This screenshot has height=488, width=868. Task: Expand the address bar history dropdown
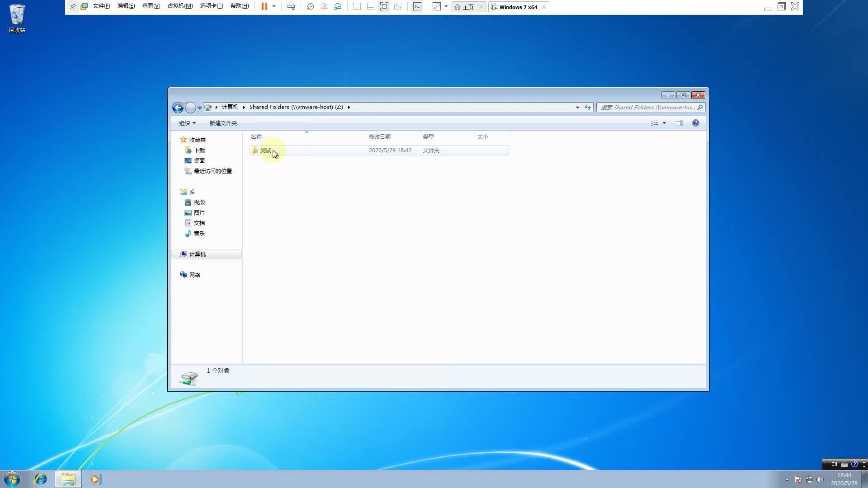coord(577,108)
